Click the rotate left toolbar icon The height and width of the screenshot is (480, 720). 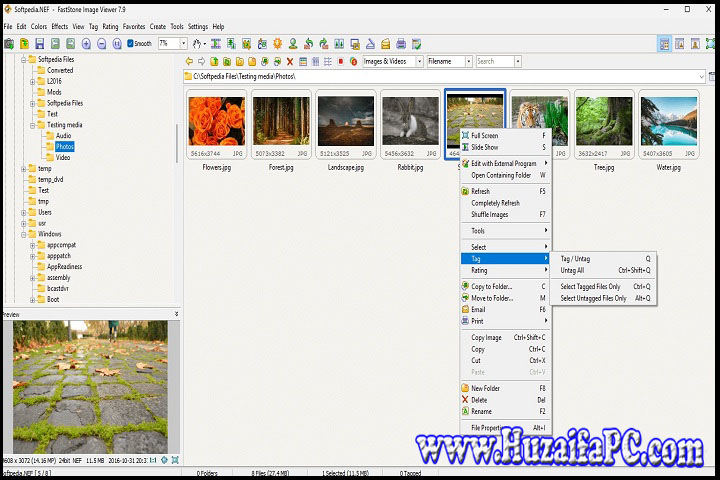tap(309, 44)
